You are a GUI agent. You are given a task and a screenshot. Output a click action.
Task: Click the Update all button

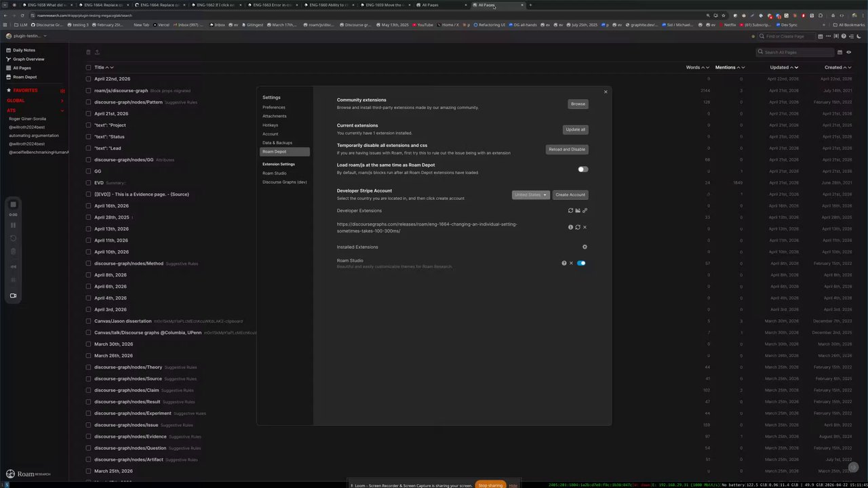[x=576, y=129]
